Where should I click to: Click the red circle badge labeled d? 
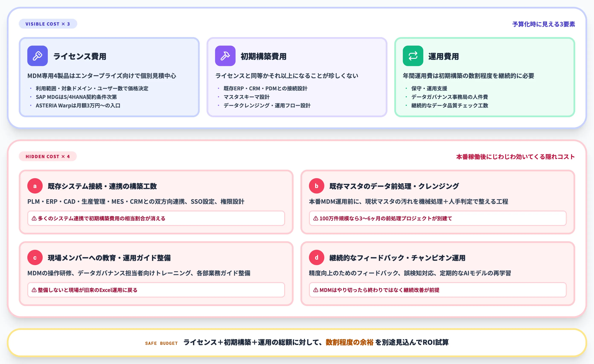[317, 258]
